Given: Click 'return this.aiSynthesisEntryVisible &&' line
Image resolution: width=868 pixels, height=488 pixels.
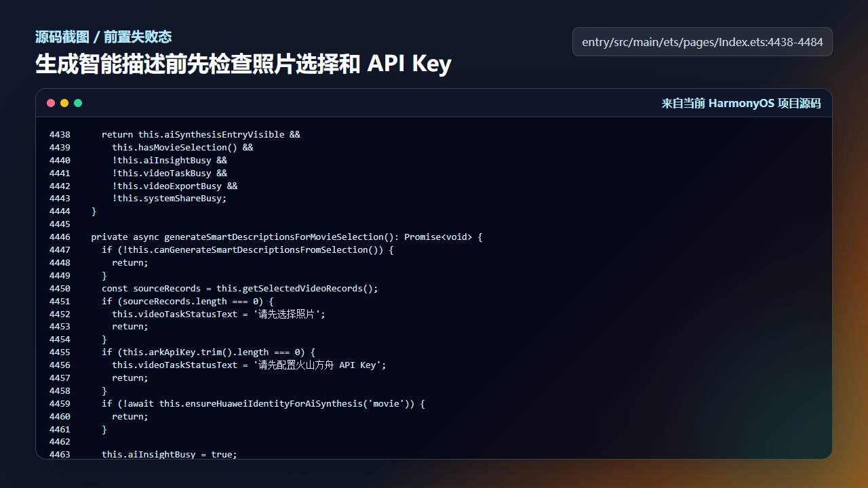Looking at the screenshot, I should coord(201,134).
